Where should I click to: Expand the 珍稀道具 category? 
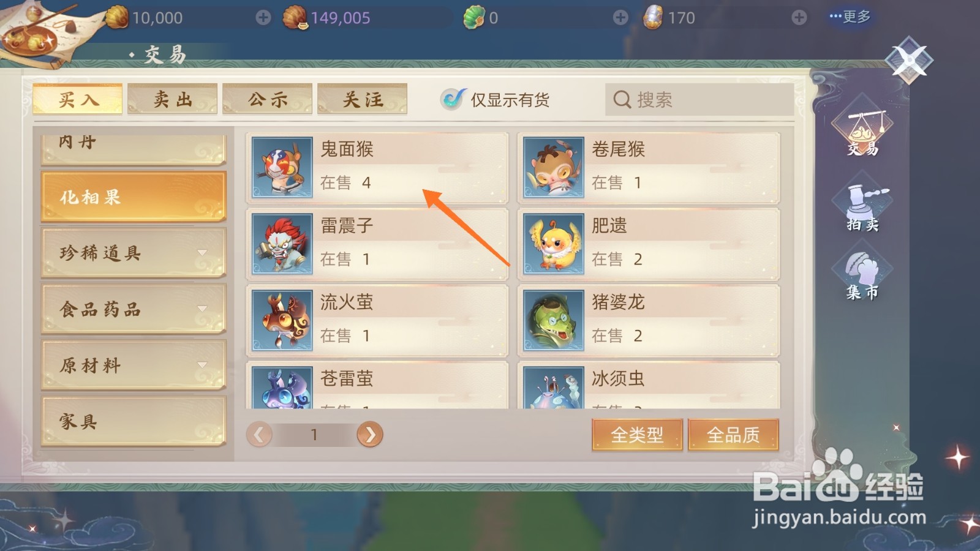pyautogui.click(x=134, y=253)
